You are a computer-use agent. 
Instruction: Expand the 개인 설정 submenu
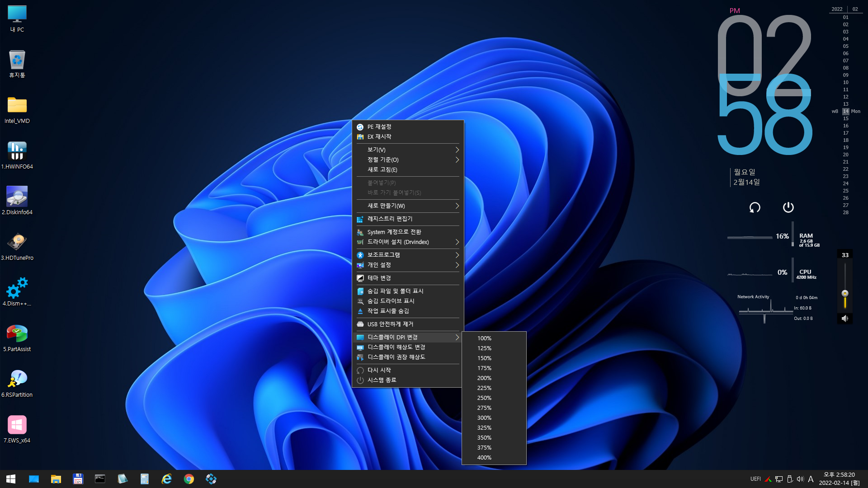408,265
